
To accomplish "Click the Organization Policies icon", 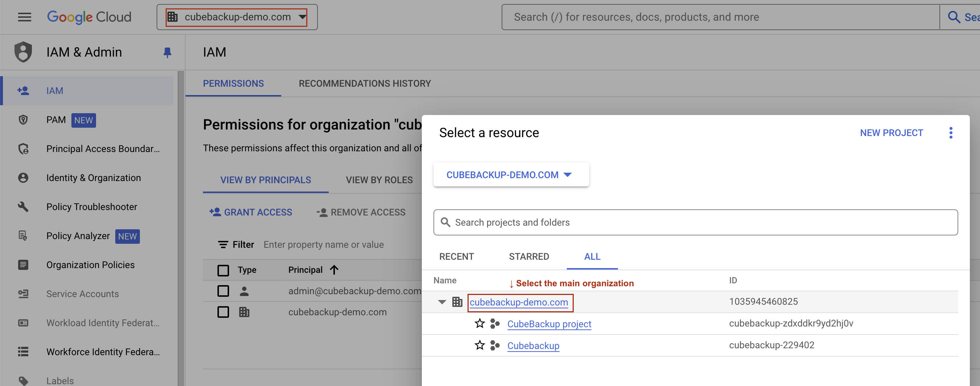I will 23,265.
